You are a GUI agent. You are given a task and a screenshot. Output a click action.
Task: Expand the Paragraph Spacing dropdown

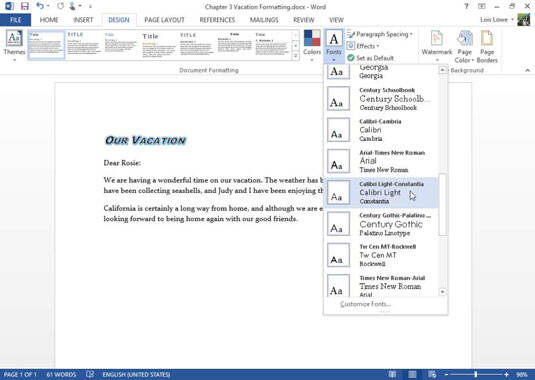[x=380, y=34]
